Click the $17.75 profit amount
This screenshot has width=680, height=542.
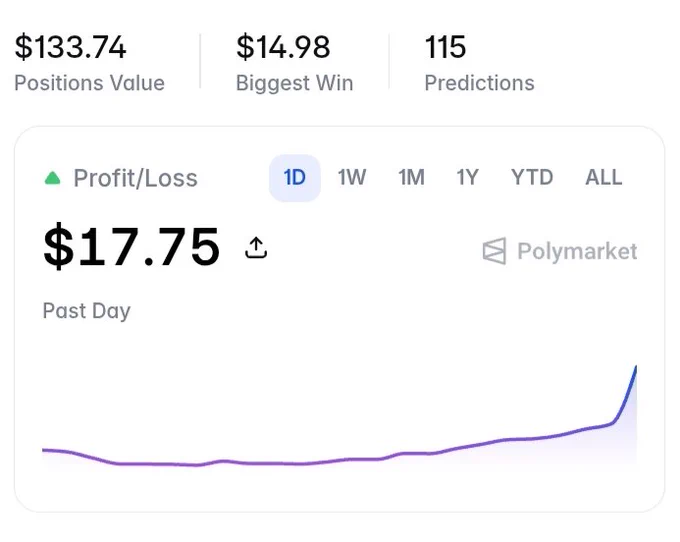(x=132, y=247)
